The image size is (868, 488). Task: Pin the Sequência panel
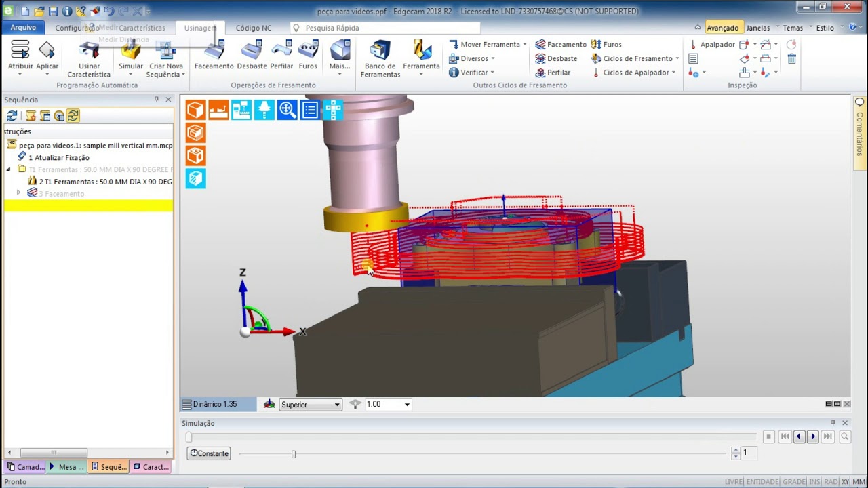[157, 100]
